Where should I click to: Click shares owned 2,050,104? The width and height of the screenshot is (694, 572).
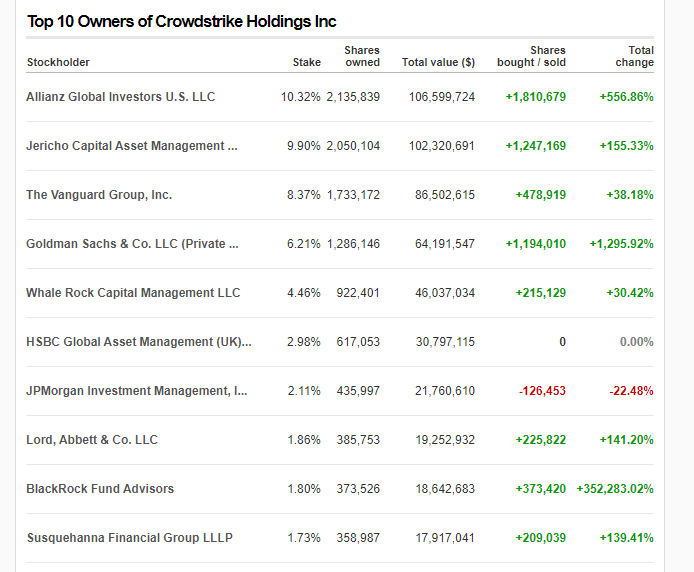(x=353, y=146)
